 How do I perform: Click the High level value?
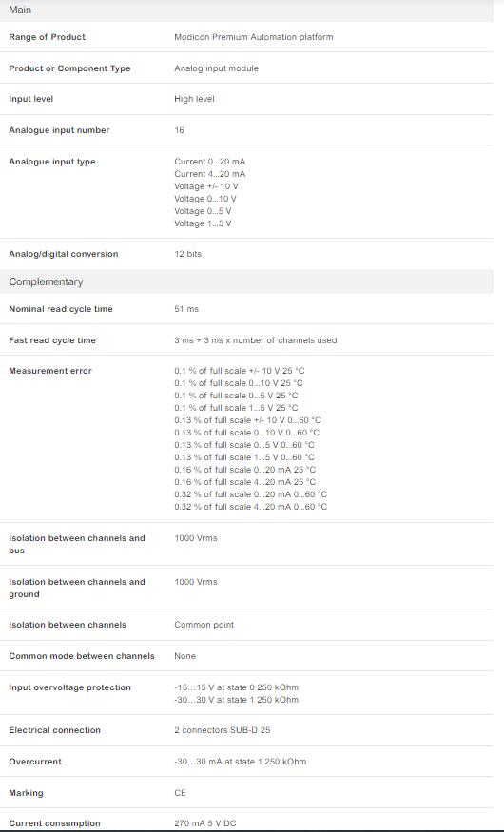click(194, 99)
